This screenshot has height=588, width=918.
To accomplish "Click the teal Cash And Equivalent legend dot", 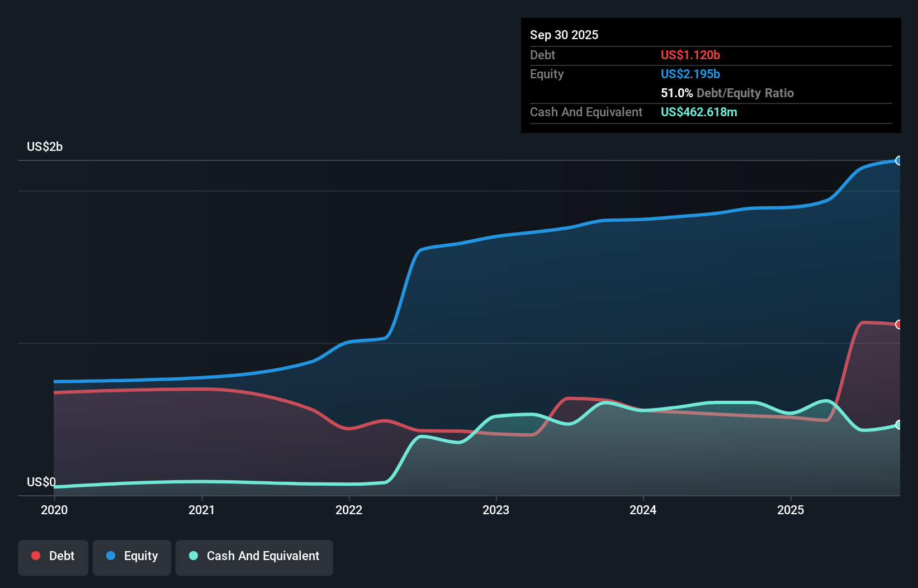I will (192, 555).
